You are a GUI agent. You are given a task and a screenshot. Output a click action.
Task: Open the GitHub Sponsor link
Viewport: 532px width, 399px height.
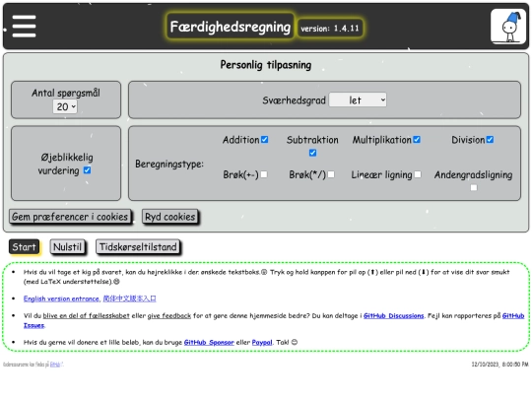[x=209, y=342]
